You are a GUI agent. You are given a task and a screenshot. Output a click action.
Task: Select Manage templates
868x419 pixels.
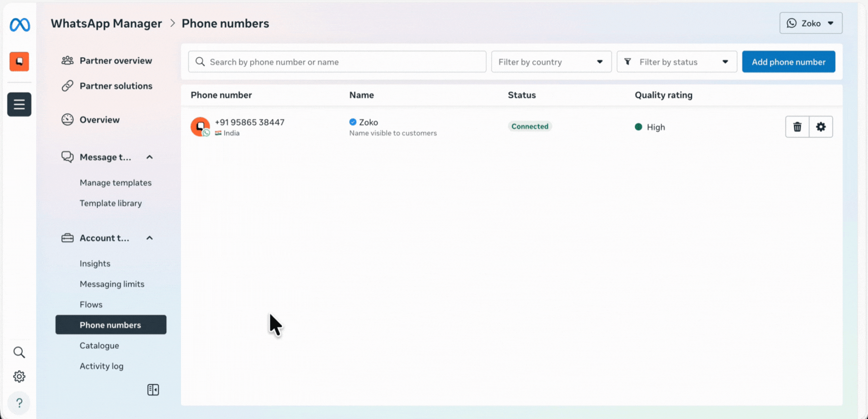click(x=116, y=182)
